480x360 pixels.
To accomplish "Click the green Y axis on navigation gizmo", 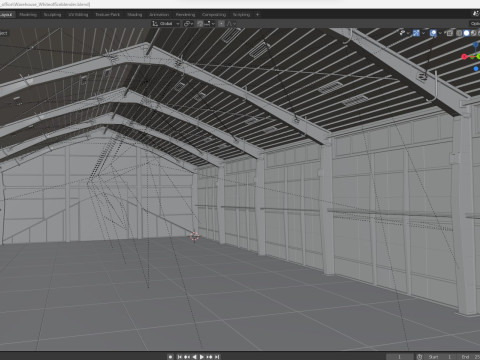I will [x=478, y=57].
